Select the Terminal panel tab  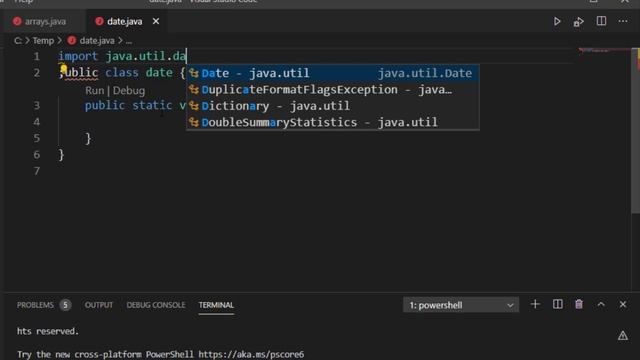(216, 305)
